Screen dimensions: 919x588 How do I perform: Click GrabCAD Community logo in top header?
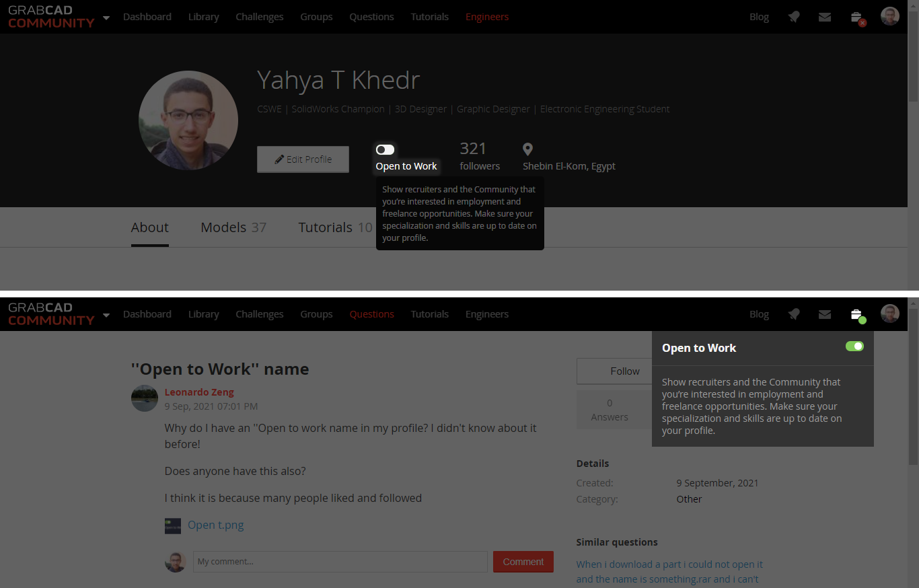point(51,16)
